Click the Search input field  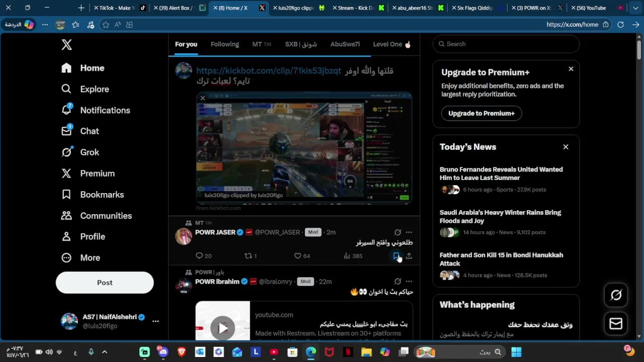[x=506, y=44]
